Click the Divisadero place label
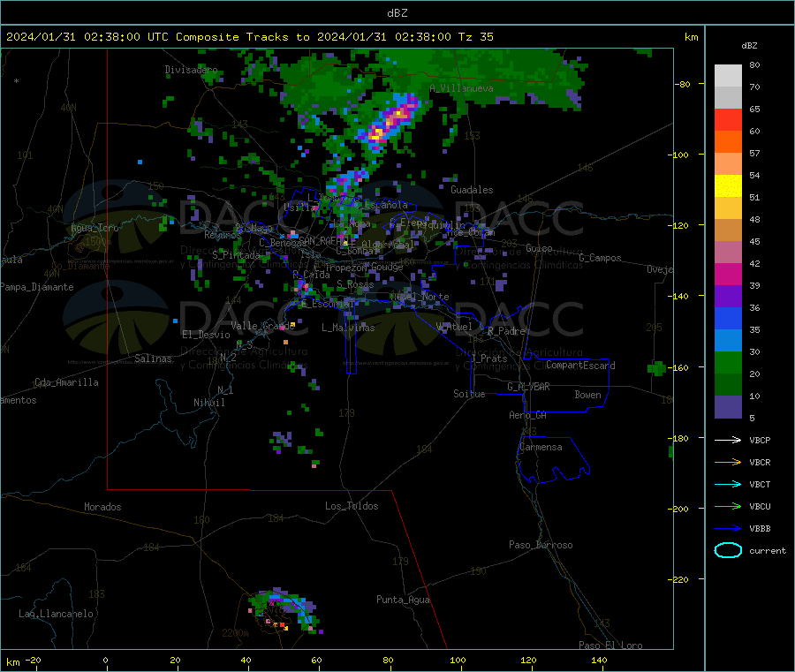Viewport: 795px width, 672px height. tap(191, 70)
